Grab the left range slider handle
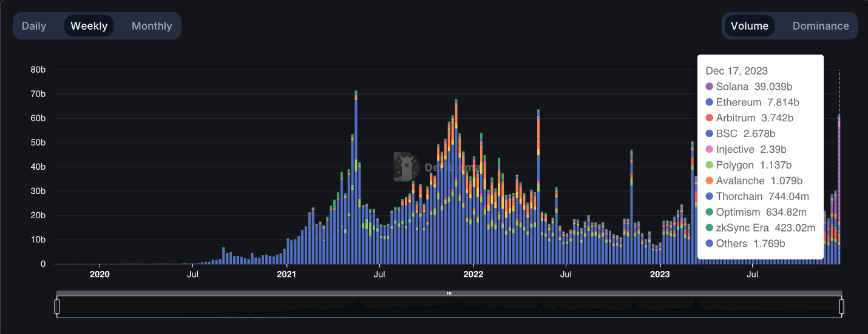868x334 pixels. pos(57,307)
